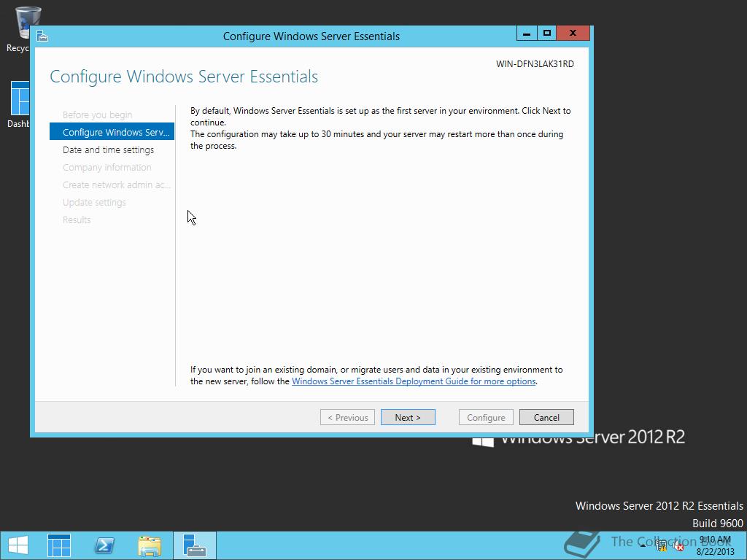Select 'Company information' step
The image size is (747, 560).
click(x=107, y=167)
